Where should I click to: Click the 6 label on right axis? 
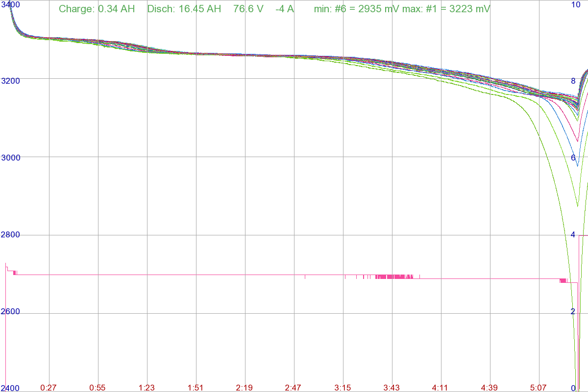[573, 158]
